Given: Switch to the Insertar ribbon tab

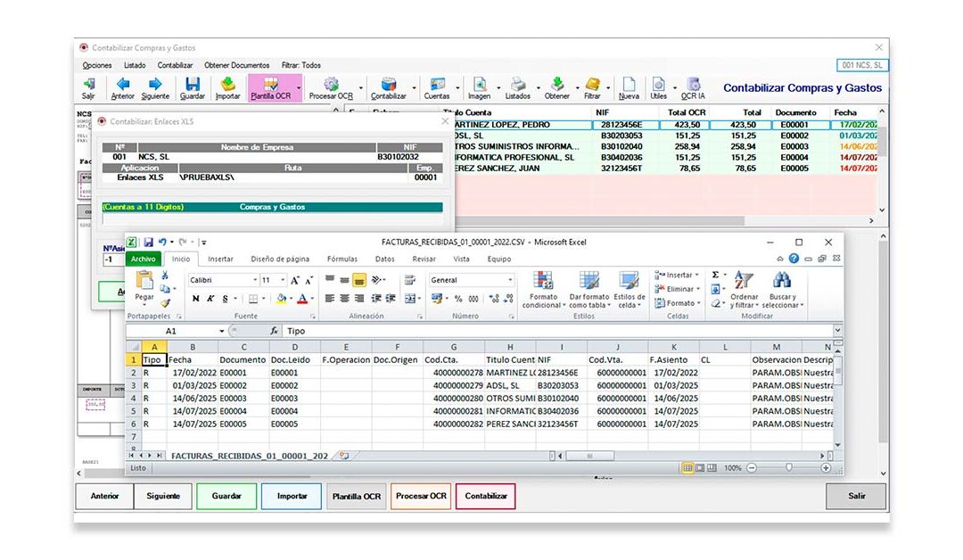Looking at the screenshot, I should tap(220, 259).
